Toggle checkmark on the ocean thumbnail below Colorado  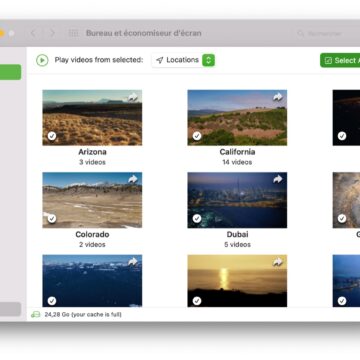tap(52, 301)
